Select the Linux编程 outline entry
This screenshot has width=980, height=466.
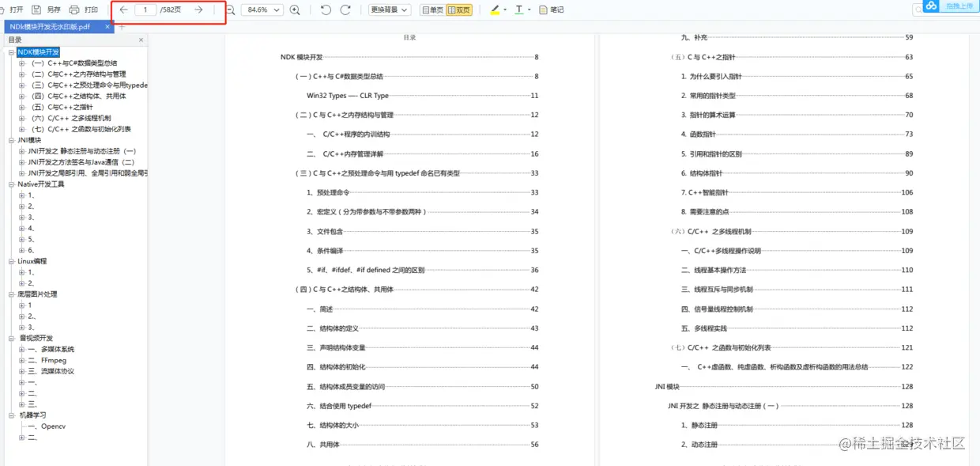coord(32,261)
